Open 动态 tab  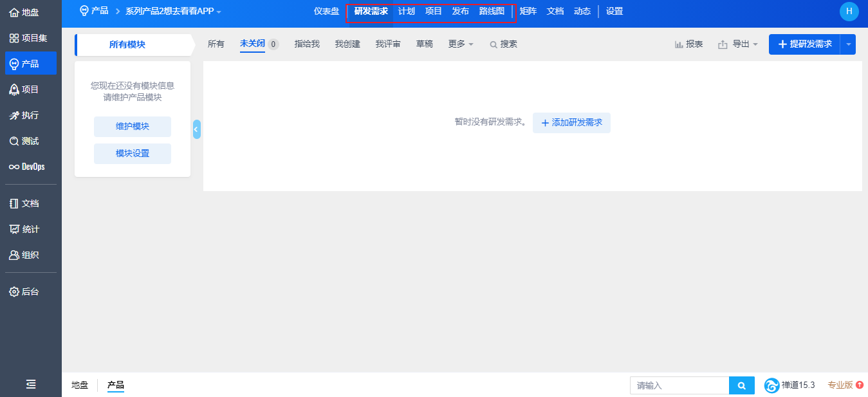[582, 12]
